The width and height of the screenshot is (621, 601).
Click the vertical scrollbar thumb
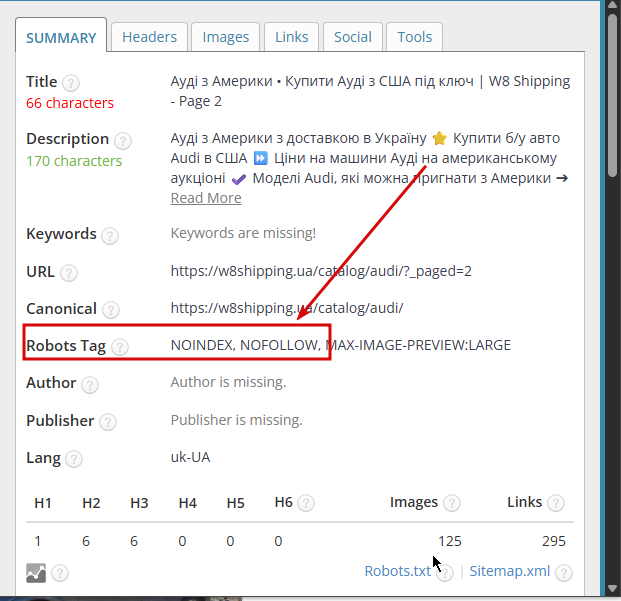(x=613, y=95)
